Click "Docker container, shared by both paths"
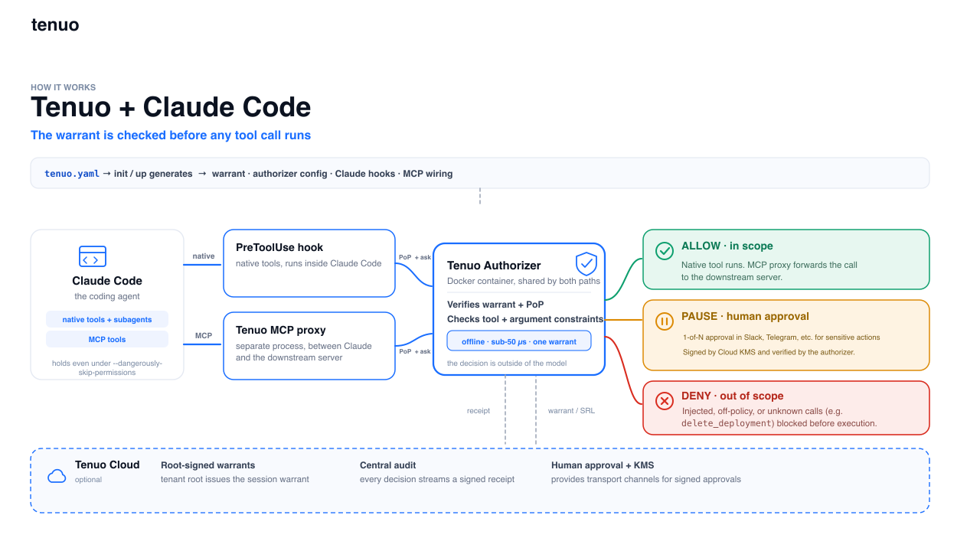Image resolution: width=980 pixels, height=551 pixels. coord(524,281)
